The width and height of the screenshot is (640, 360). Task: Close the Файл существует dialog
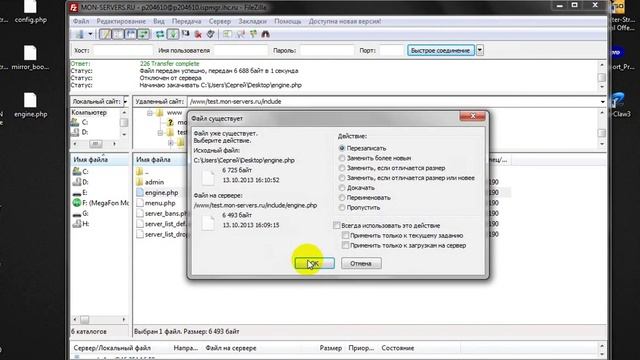click(x=473, y=116)
